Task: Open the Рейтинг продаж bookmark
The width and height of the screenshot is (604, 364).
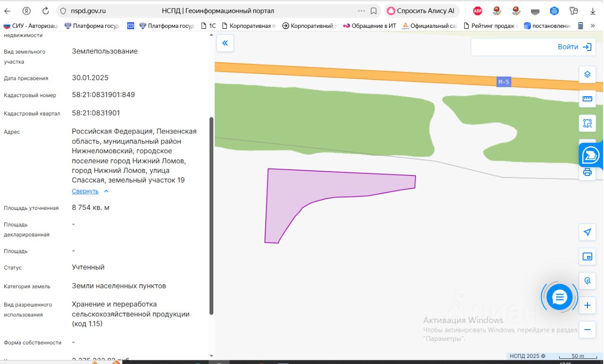Action: 490,26
